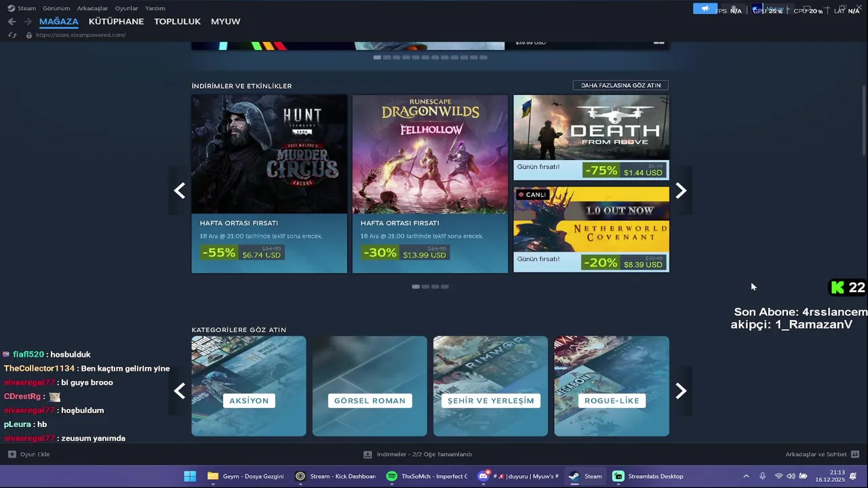Viewport: 868px width, 488px height.
Task: Show next deals with right carousel arrow
Action: pos(681,191)
